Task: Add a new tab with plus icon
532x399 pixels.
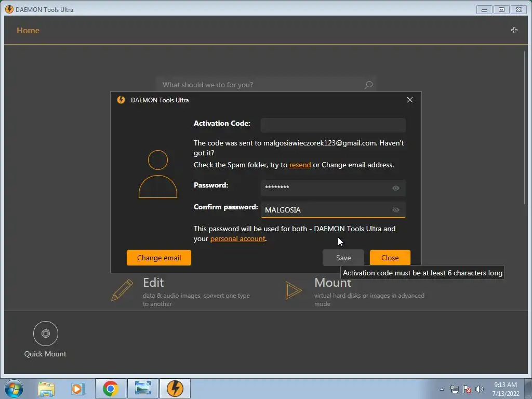Action: pos(514,30)
